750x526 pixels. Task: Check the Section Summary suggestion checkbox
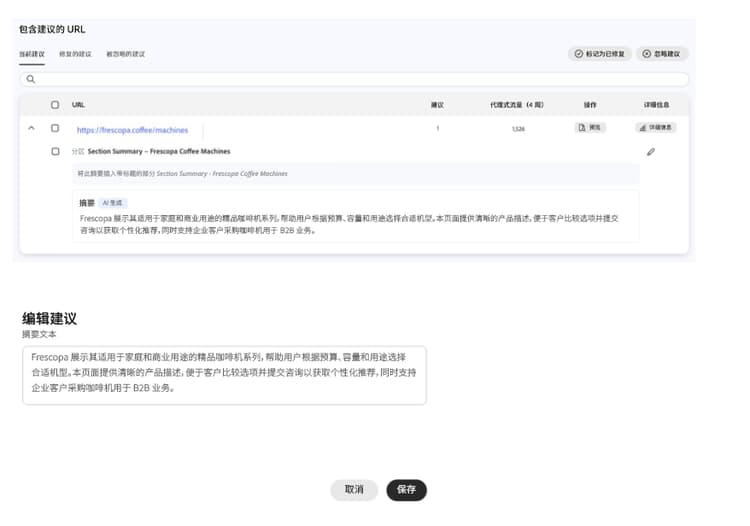[x=55, y=151]
